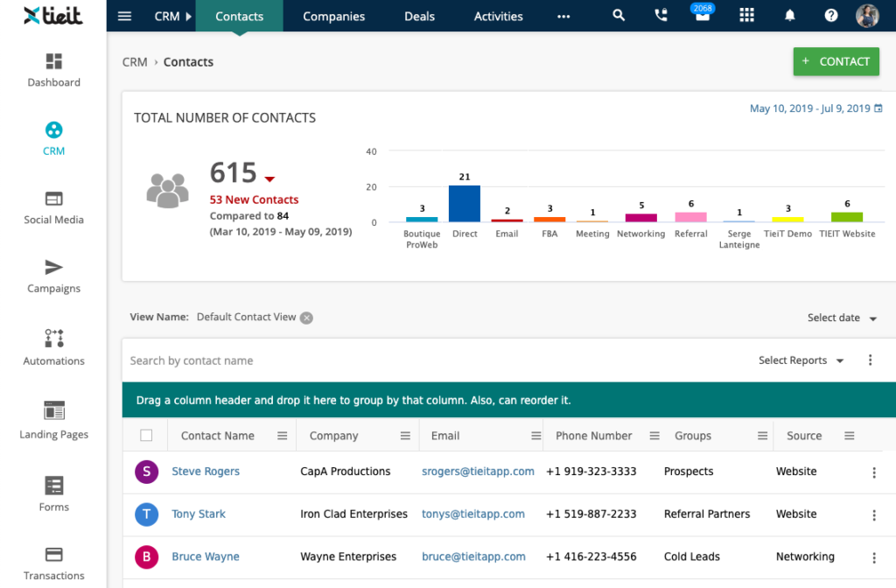Image resolution: width=896 pixels, height=588 pixels.
Task: Tick the select-all contacts checkbox
Action: tap(146, 436)
